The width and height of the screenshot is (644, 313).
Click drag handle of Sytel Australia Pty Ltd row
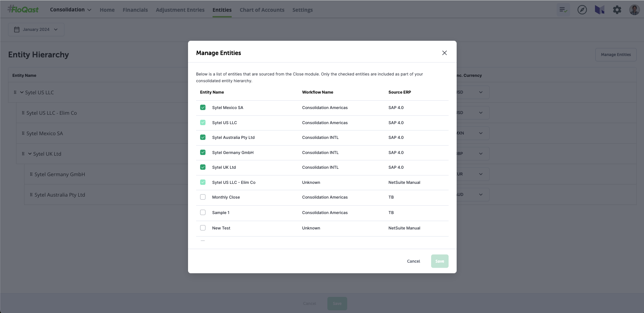coord(31,195)
